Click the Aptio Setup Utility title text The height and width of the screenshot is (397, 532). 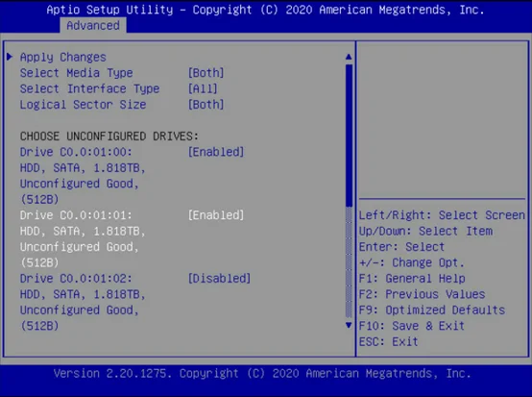pos(265,10)
